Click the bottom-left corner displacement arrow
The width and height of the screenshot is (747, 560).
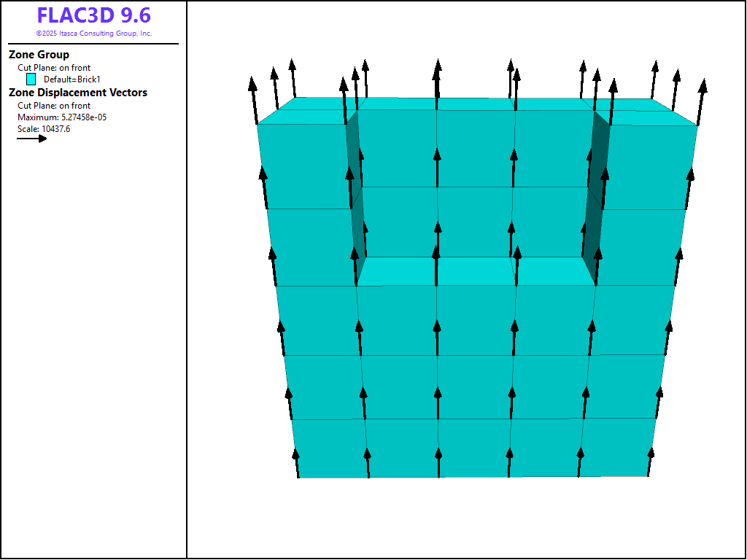(x=296, y=463)
